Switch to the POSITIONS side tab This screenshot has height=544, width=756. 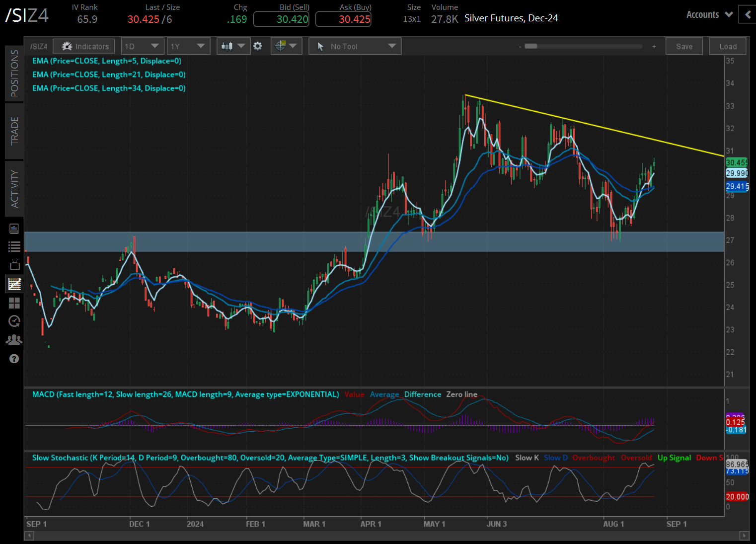(x=14, y=73)
